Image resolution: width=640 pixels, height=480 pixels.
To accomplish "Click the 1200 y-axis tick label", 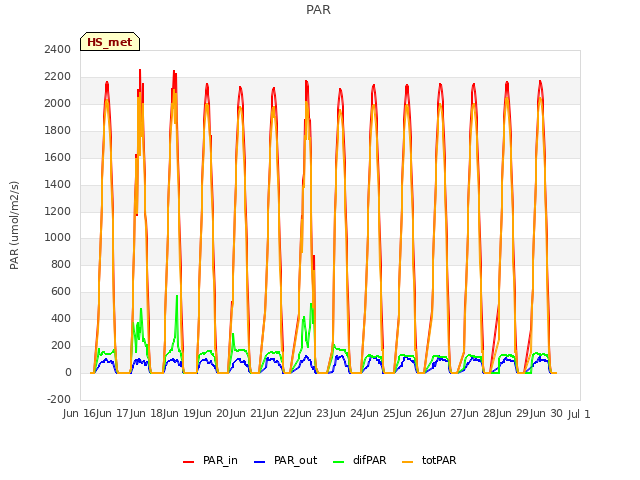I will (58, 211).
